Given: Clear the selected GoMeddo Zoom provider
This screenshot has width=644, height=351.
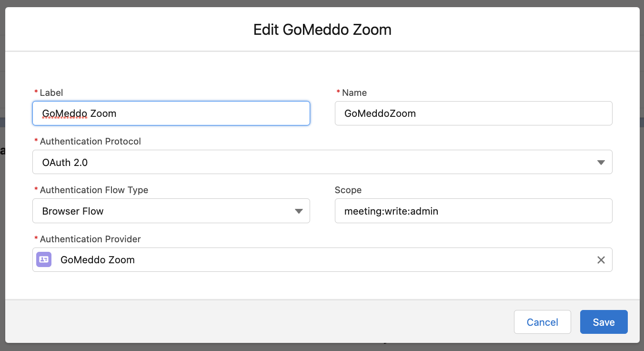Looking at the screenshot, I should click(601, 260).
